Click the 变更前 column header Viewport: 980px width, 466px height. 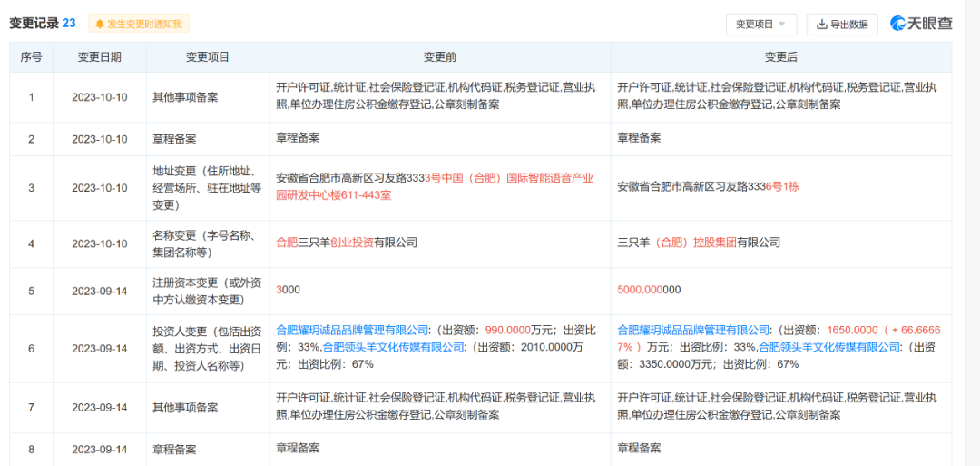point(440,57)
